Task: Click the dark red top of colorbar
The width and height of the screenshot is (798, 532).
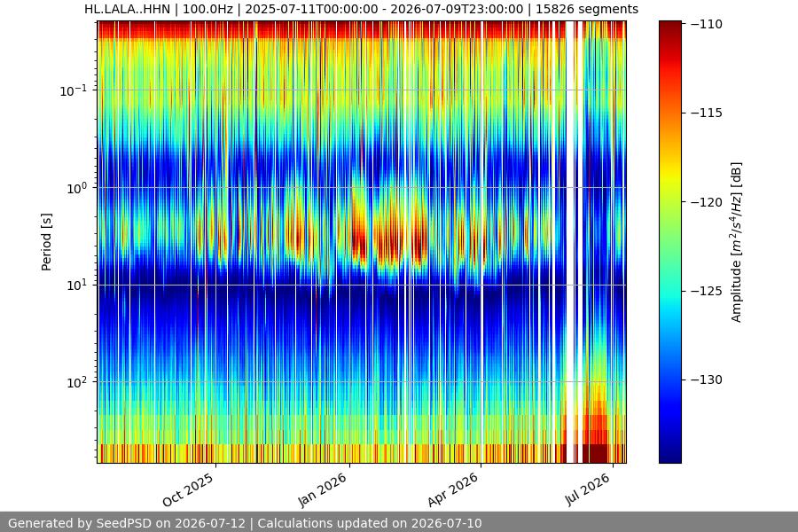Action: coord(669,28)
